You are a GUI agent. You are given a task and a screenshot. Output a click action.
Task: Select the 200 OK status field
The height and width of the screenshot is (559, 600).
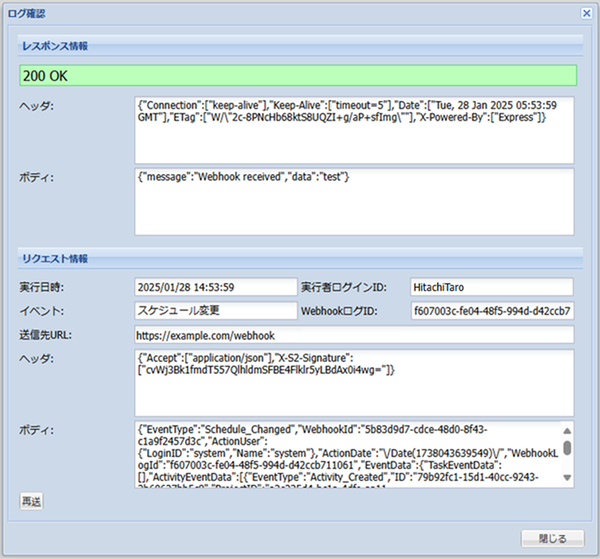tap(298, 75)
